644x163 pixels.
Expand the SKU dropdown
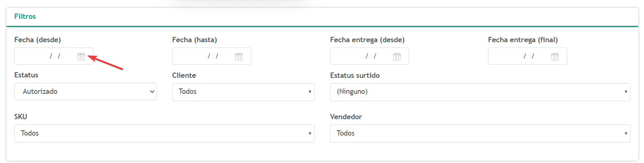click(165, 134)
